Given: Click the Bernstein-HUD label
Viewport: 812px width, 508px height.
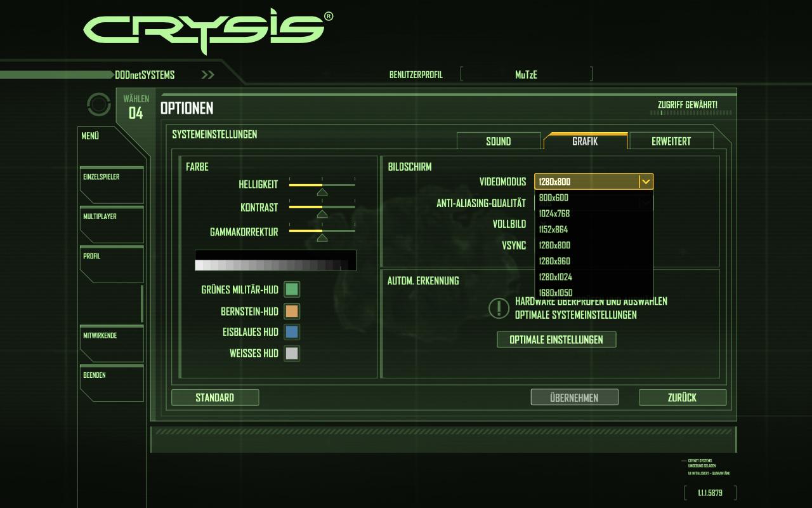Looking at the screenshot, I should [x=250, y=312].
